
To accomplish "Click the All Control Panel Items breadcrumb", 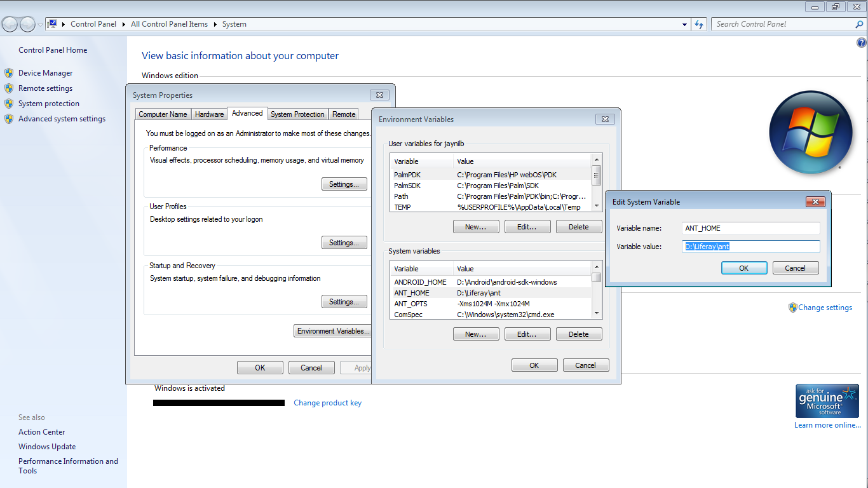I will click(169, 24).
